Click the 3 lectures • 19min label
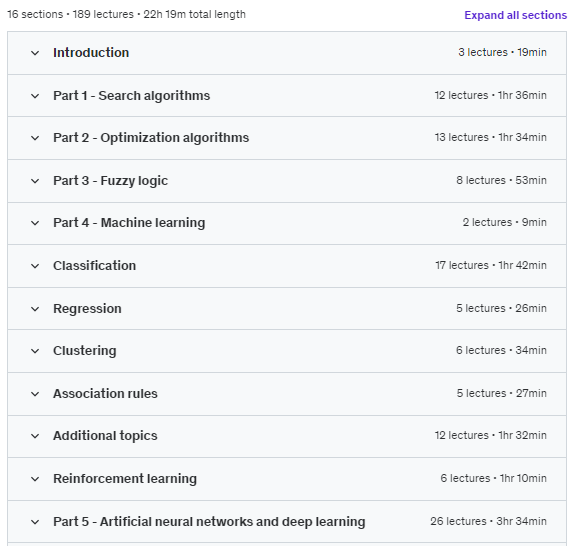 point(502,52)
